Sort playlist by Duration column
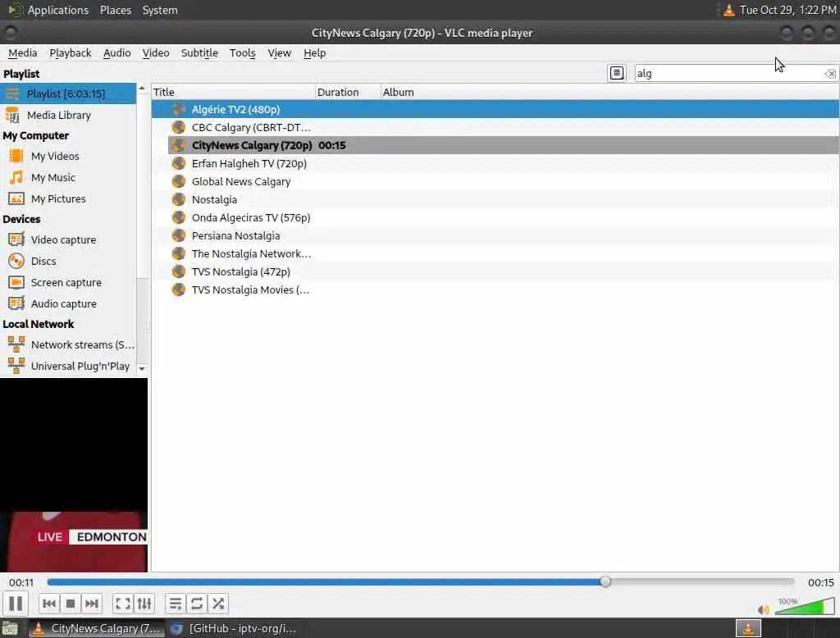Image resolution: width=840 pixels, height=638 pixels. [348, 92]
